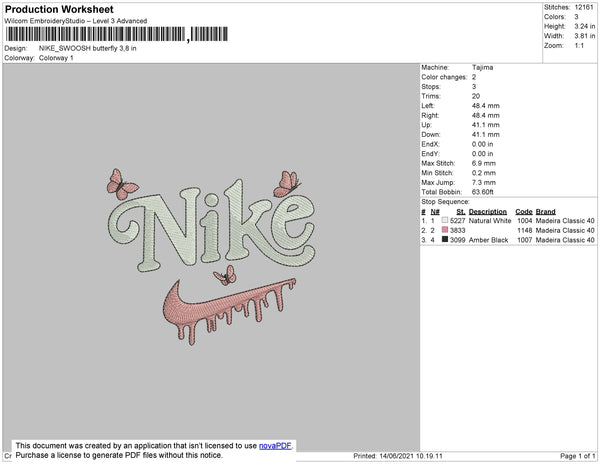Click the Up value 41.1 mm

point(486,125)
